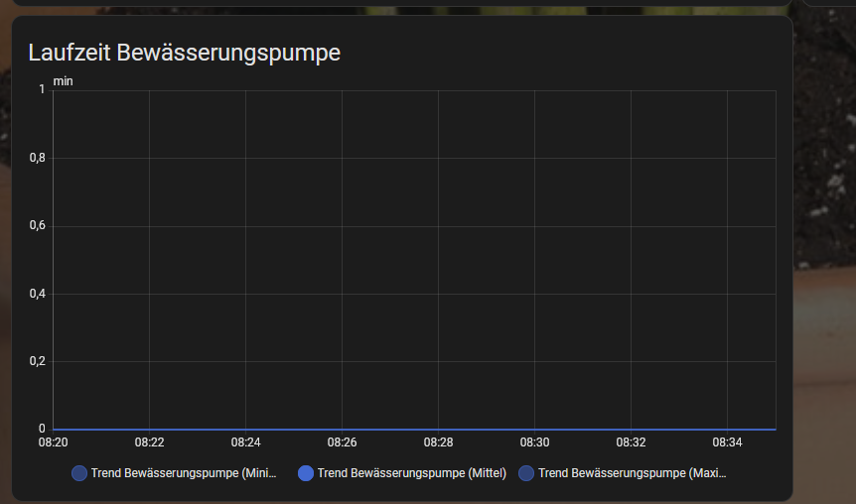This screenshot has height=504, width=856.
Task: Click the y-axis value 1 at top
Action: (x=42, y=89)
